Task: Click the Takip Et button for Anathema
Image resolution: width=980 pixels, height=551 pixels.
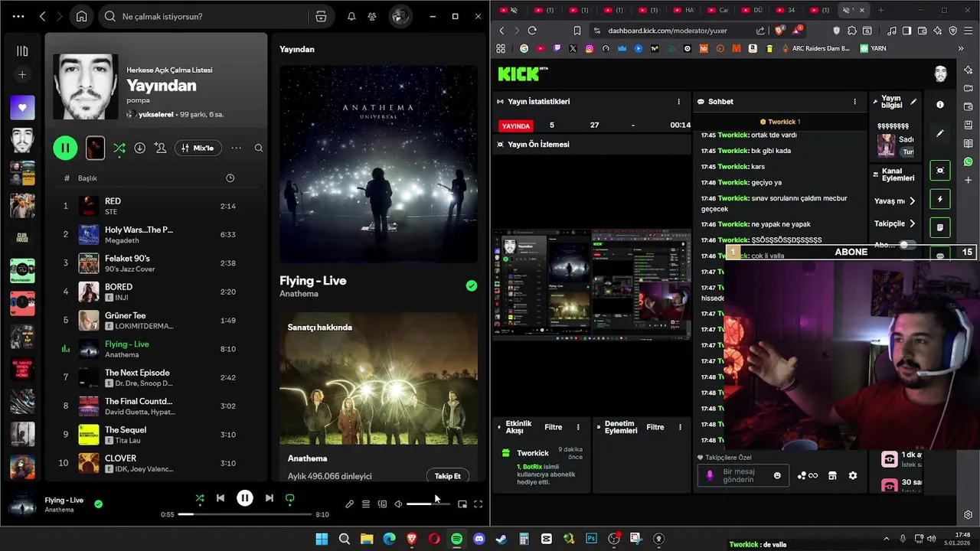Action: coord(448,476)
